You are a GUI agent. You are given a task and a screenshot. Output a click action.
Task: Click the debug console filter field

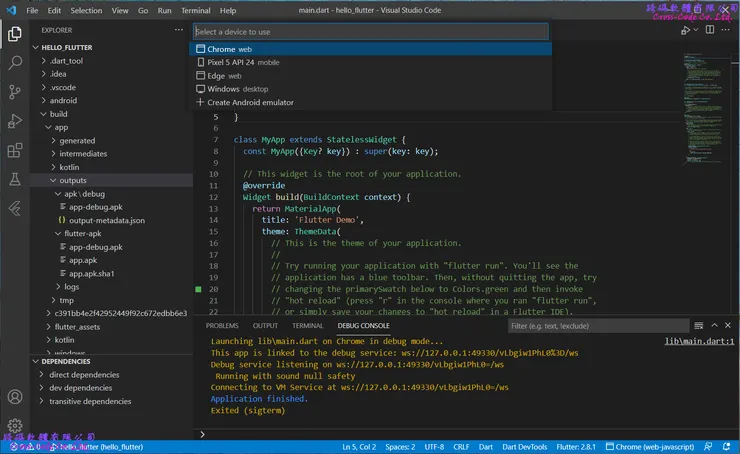tap(596, 326)
